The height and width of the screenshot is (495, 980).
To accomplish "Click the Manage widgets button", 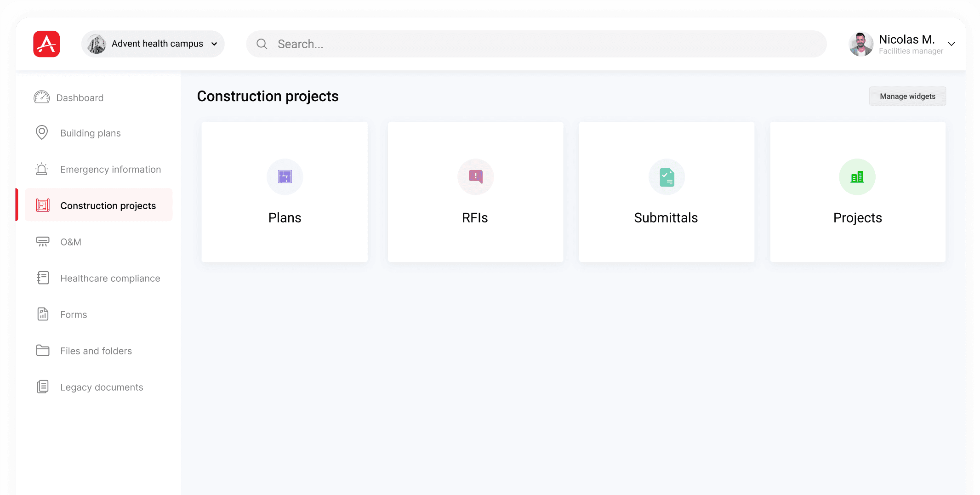I will 907,96.
